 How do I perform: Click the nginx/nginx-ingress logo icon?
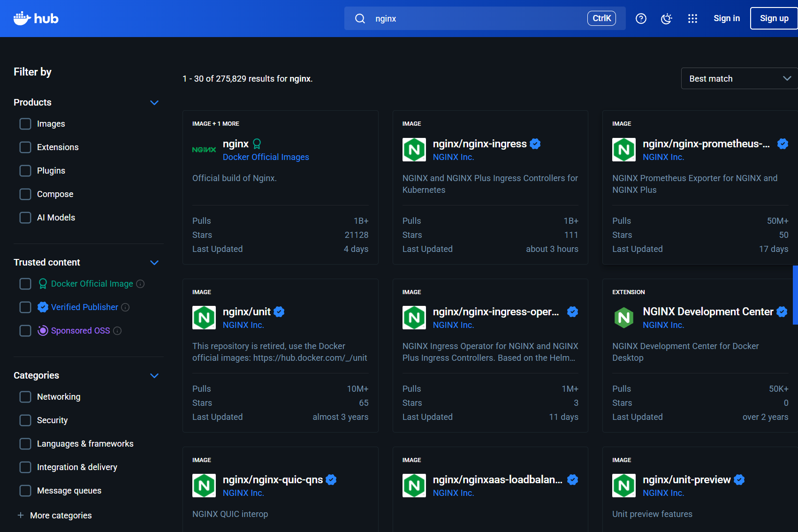(414, 150)
